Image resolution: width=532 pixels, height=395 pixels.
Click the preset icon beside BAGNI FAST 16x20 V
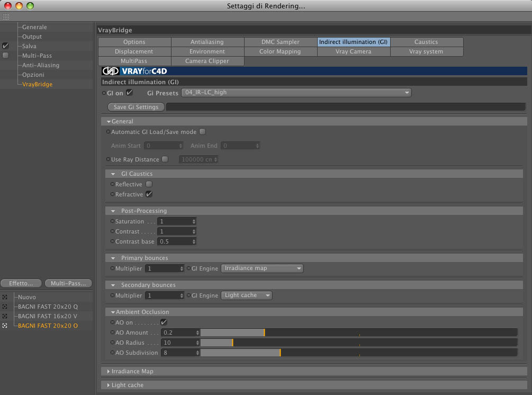click(x=5, y=316)
